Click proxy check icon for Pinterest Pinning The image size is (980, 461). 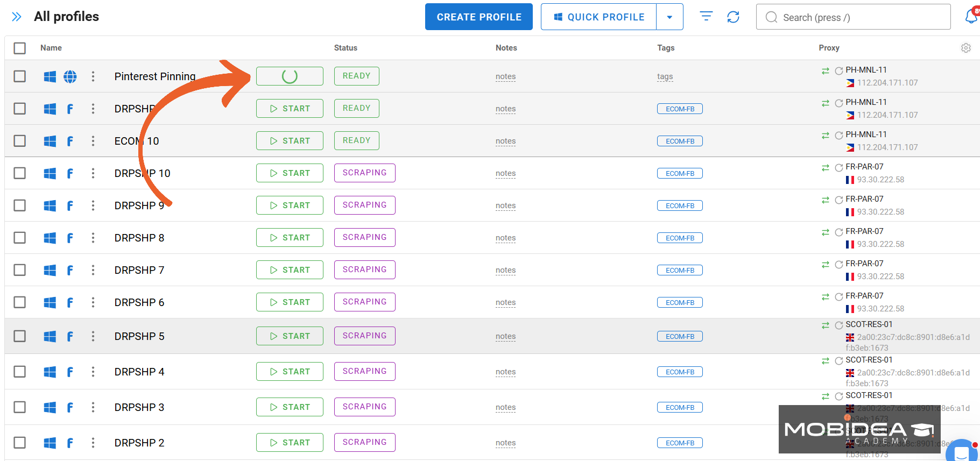click(838, 70)
